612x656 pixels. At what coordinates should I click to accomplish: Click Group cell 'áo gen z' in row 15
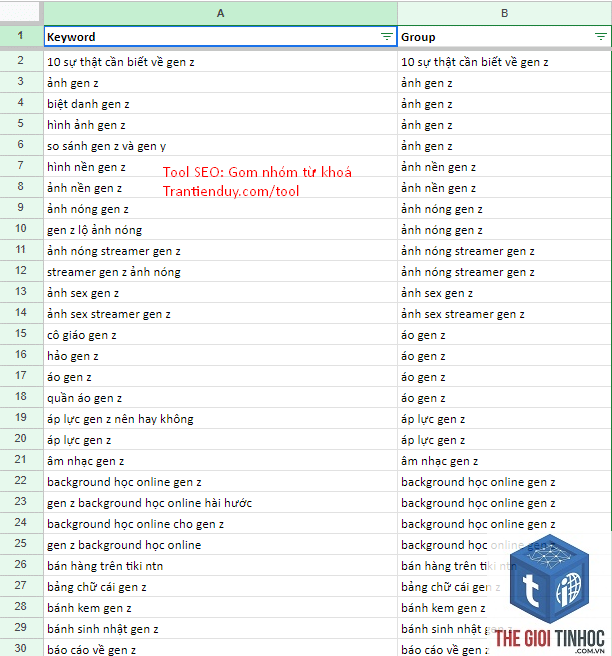click(x=504, y=334)
